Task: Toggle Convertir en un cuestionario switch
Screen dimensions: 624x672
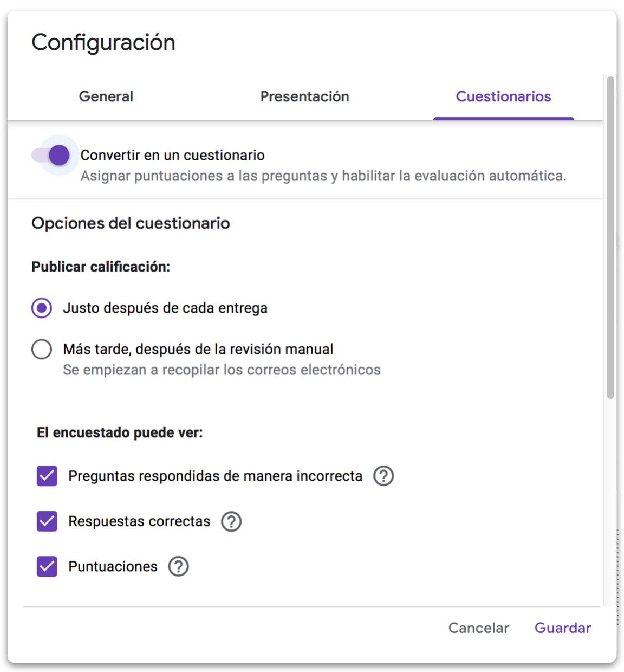Action: click(51, 156)
